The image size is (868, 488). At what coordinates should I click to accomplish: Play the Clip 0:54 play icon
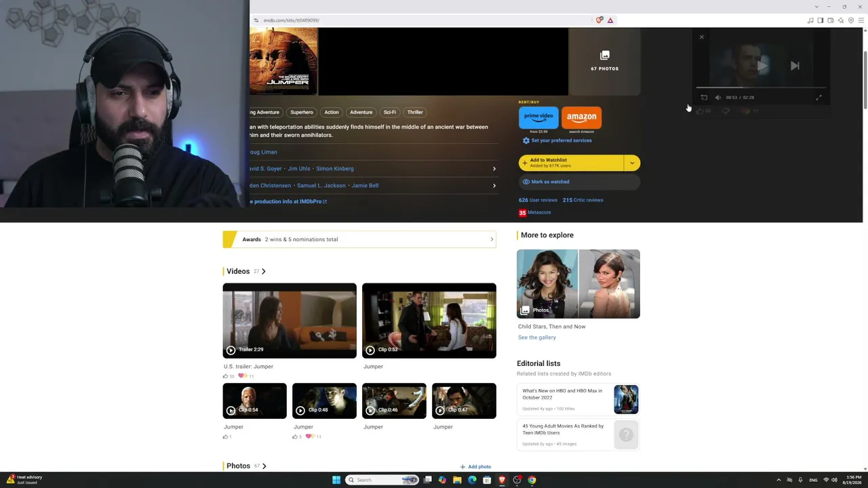231,411
